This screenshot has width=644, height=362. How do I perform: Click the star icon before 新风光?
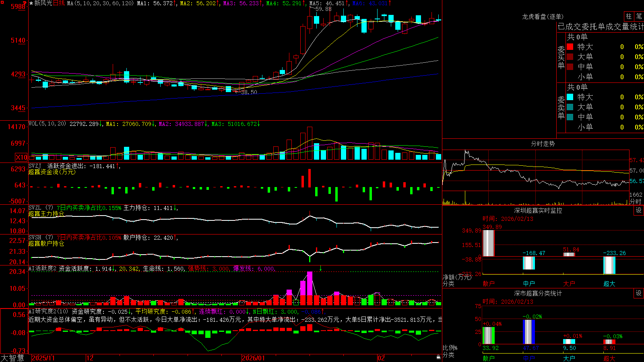tap(31, 3)
